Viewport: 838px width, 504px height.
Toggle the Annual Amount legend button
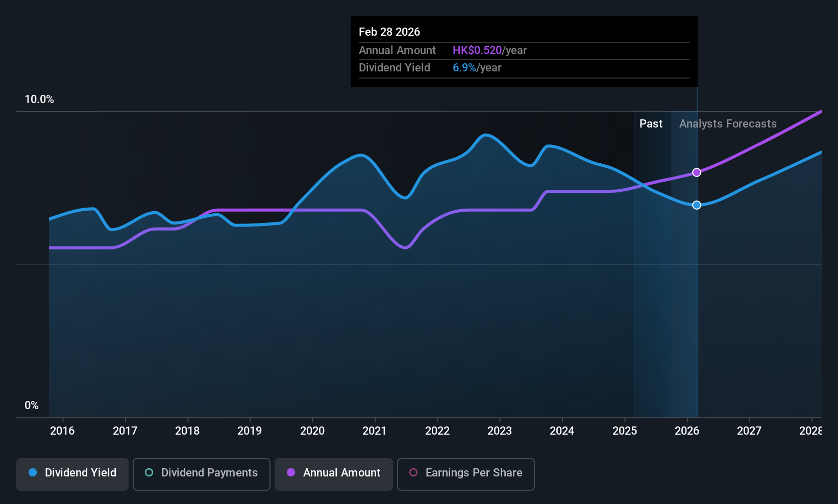point(334,474)
